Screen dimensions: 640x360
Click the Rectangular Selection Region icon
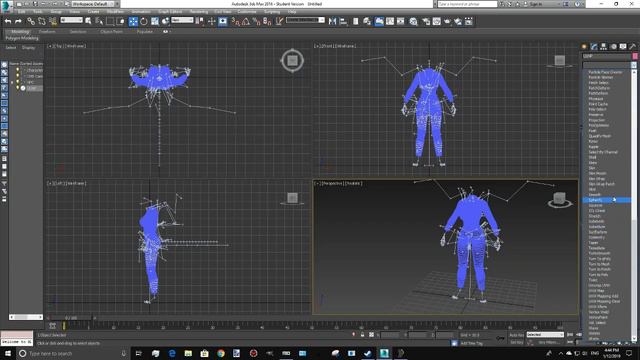110,21
